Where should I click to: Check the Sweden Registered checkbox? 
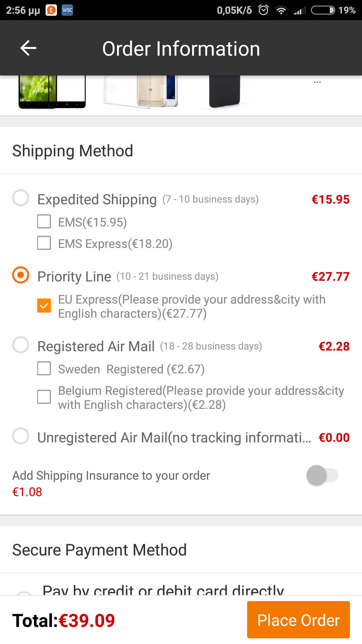pyautogui.click(x=44, y=369)
